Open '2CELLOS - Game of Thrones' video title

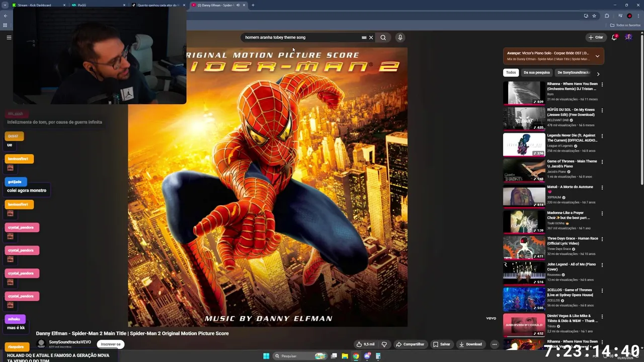[570, 293]
